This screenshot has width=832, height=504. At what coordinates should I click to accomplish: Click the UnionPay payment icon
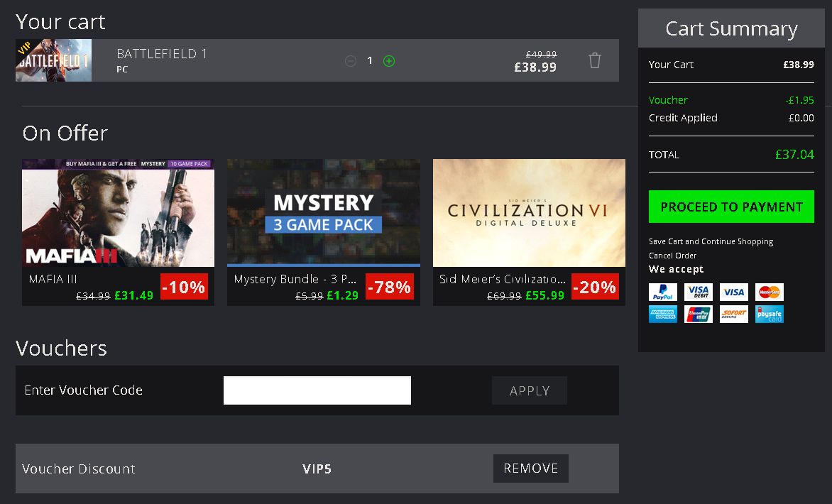click(699, 314)
